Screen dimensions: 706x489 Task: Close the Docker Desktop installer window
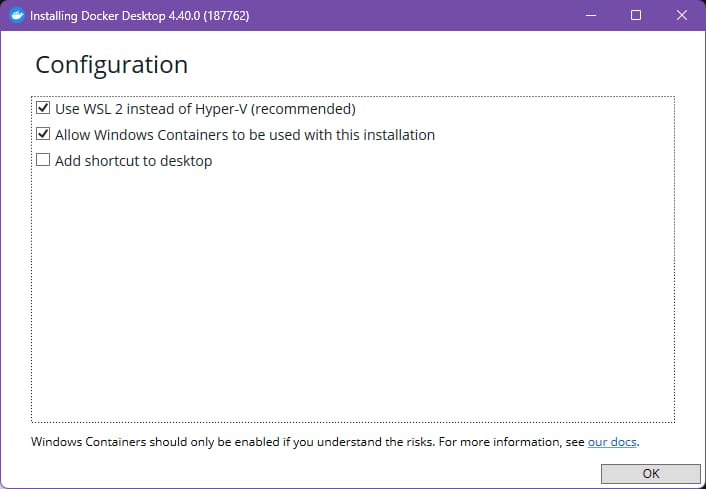pyautogui.click(x=682, y=15)
